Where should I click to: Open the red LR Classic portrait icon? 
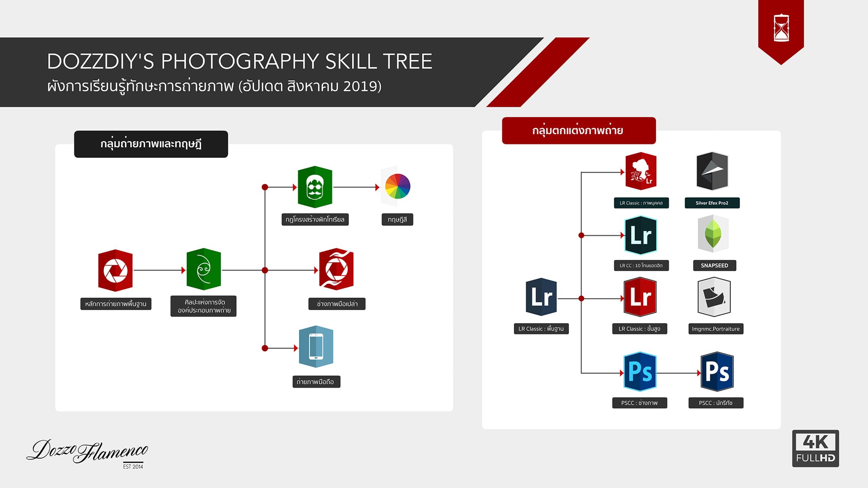click(x=641, y=171)
